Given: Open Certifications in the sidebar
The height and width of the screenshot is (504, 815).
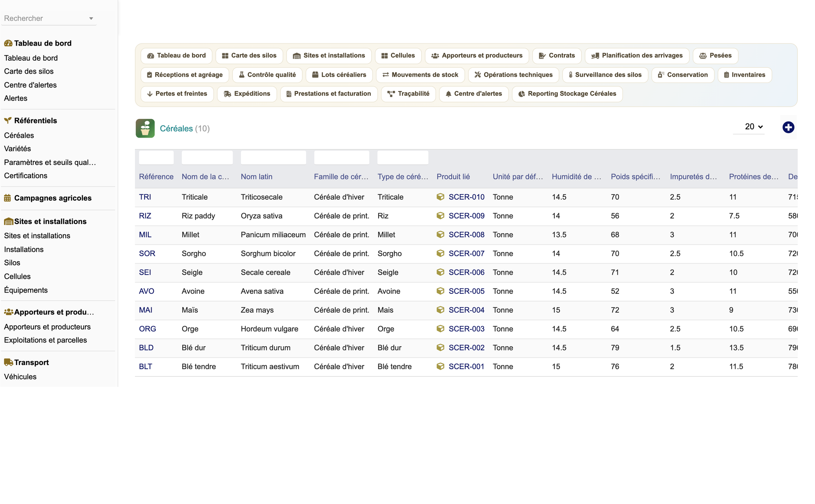Looking at the screenshot, I should click(x=26, y=175).
